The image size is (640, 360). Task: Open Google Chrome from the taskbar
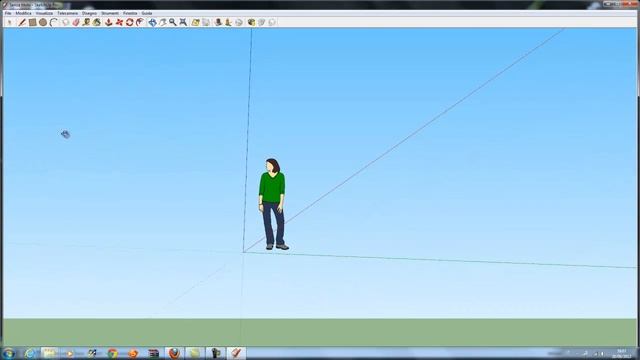point(113,353)
